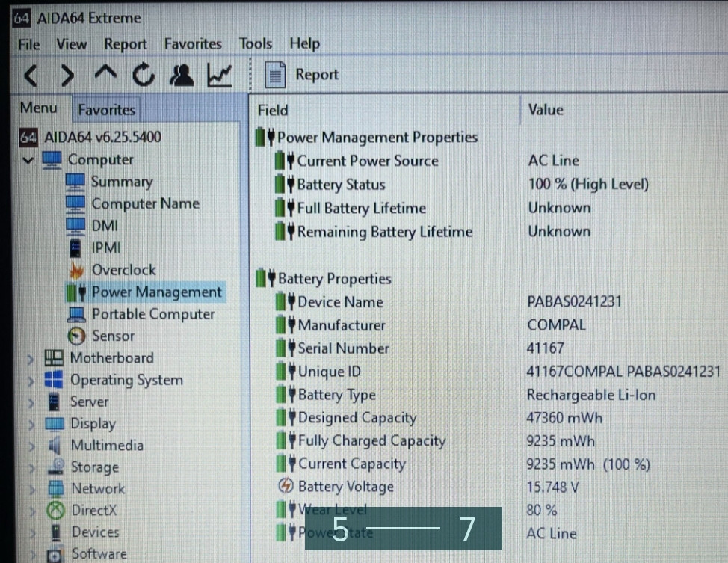This screenshot has height=563, width=728.
Task: Click the AIDA64 logo in title bar
Action: click(x=21, y=17)
